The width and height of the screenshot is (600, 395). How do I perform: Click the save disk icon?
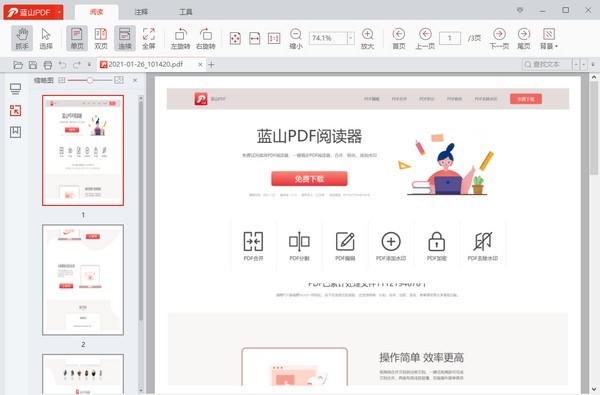[x=33, y=65]
